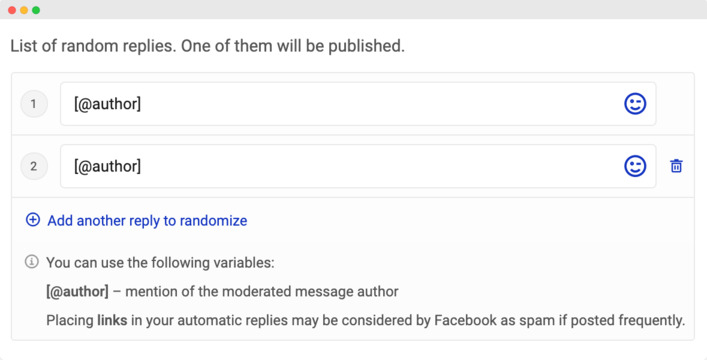The height and width of the screenshot is (360, 707).
Task: Open emoji picker for second reply
Action: (x=635, y=166)
